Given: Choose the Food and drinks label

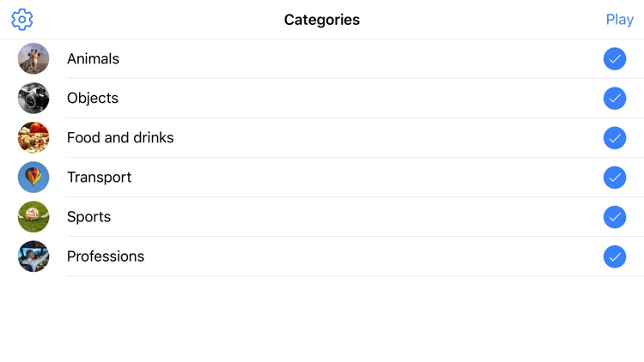Looking at the screenshot, I should coord(120,137).
